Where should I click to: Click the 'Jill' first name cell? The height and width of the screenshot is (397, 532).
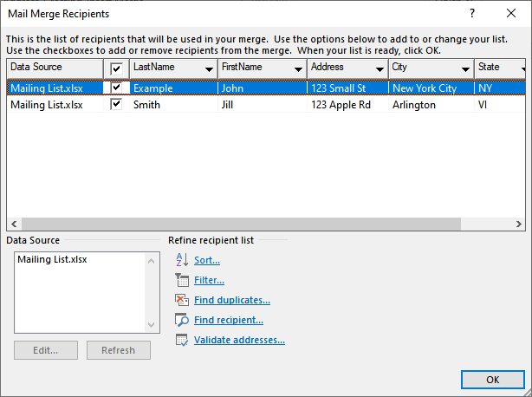263,105
